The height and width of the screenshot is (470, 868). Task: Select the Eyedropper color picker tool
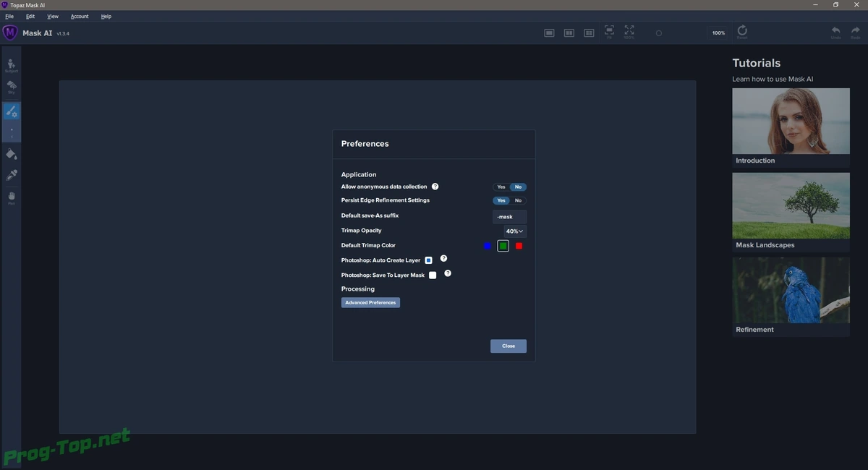(x=12, y=175)
